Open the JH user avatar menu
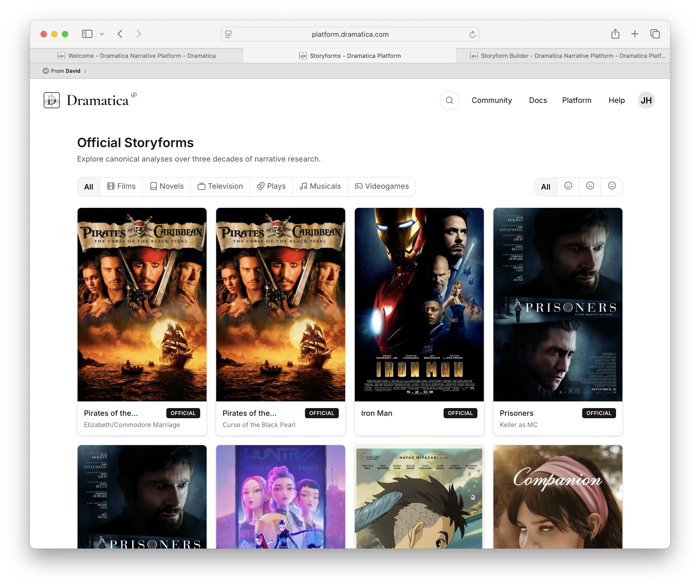Image resolution: width=700 pixels, height=588 pixels. (646, 100)
